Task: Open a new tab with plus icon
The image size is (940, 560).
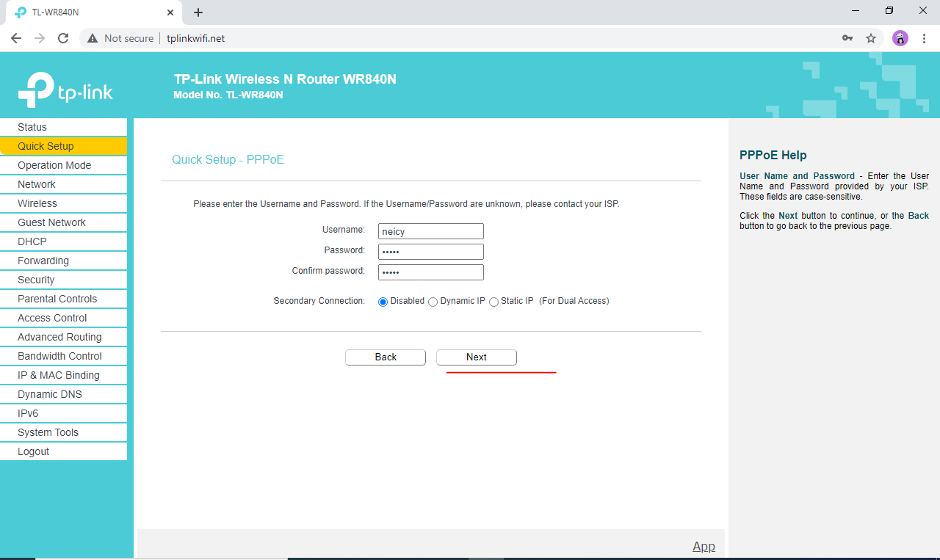Action: coord(198,12)
